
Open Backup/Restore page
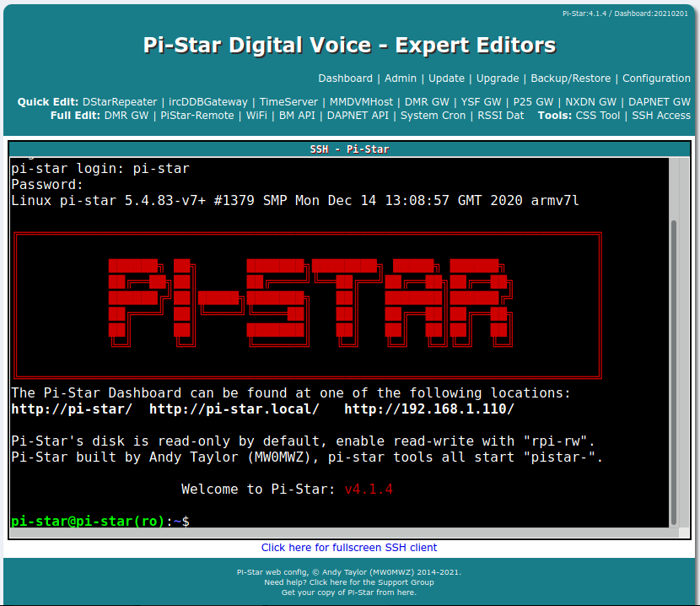570,78
